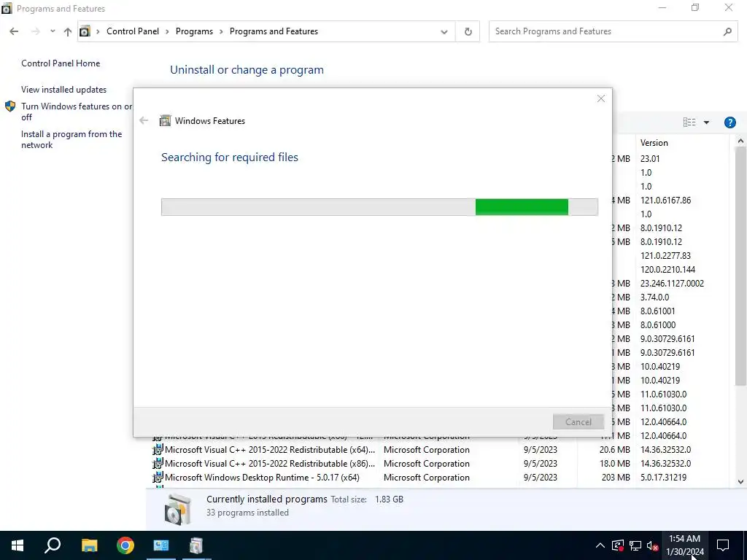Click back arrow in Windows Features dialog
Image resolution: width=747 pixels, height=560 pixels.
point(144,120)
